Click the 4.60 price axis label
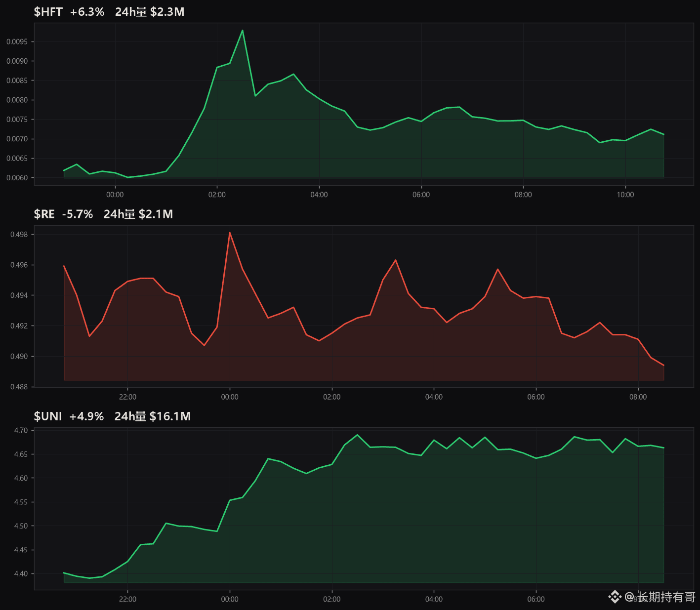Viewport: 700px width, 610px height. coord(21,478)
